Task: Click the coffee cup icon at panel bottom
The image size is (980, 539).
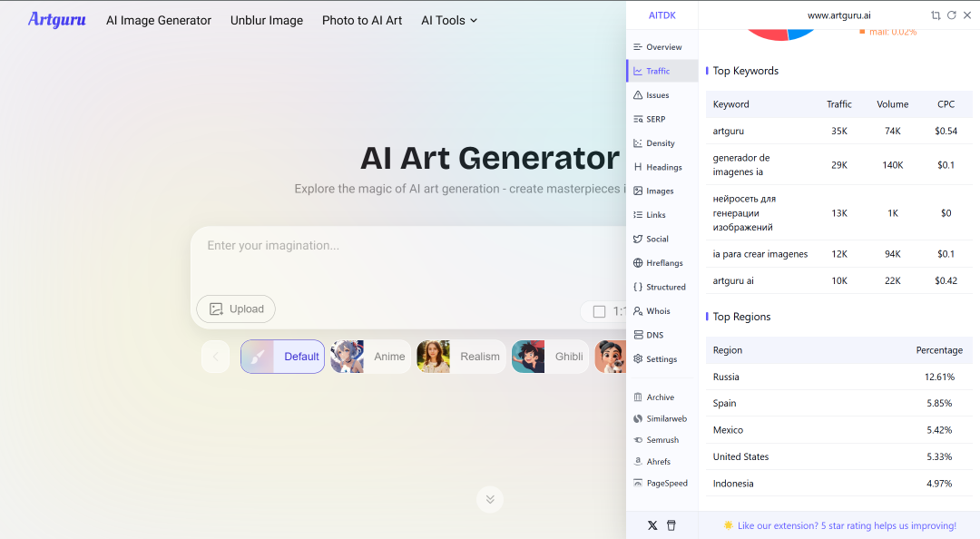Action: [671, 525]
